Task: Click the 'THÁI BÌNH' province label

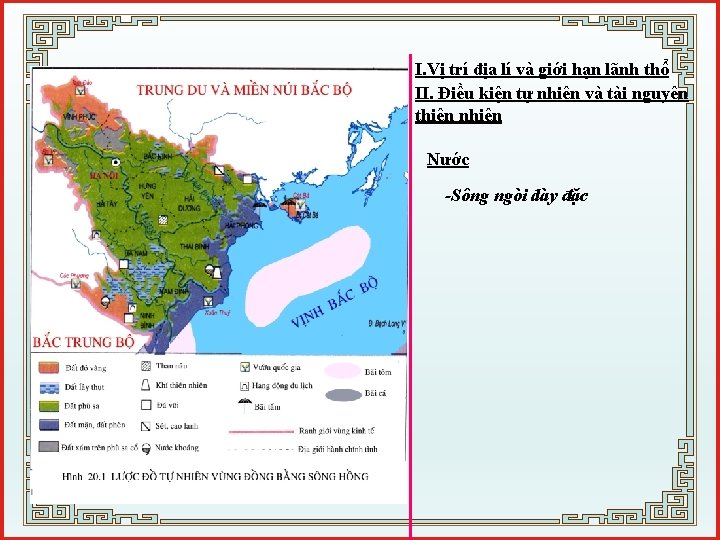Action: click(x=194, y=247)
